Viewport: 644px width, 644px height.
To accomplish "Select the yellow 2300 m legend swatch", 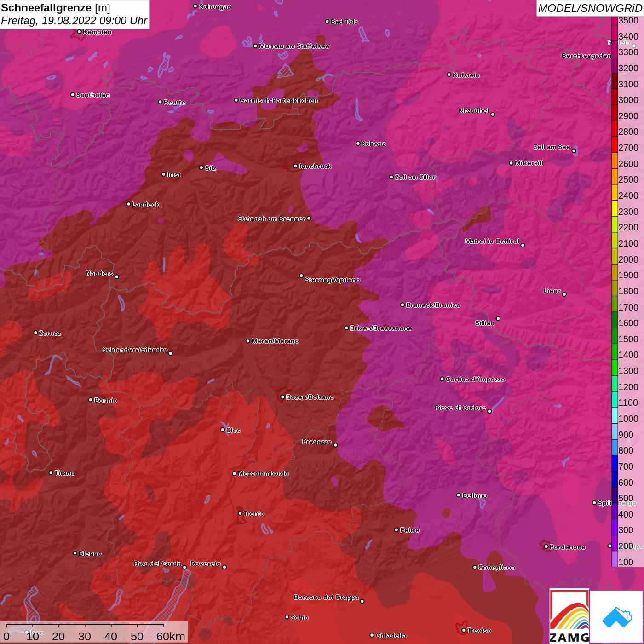I will coord(615,208).
